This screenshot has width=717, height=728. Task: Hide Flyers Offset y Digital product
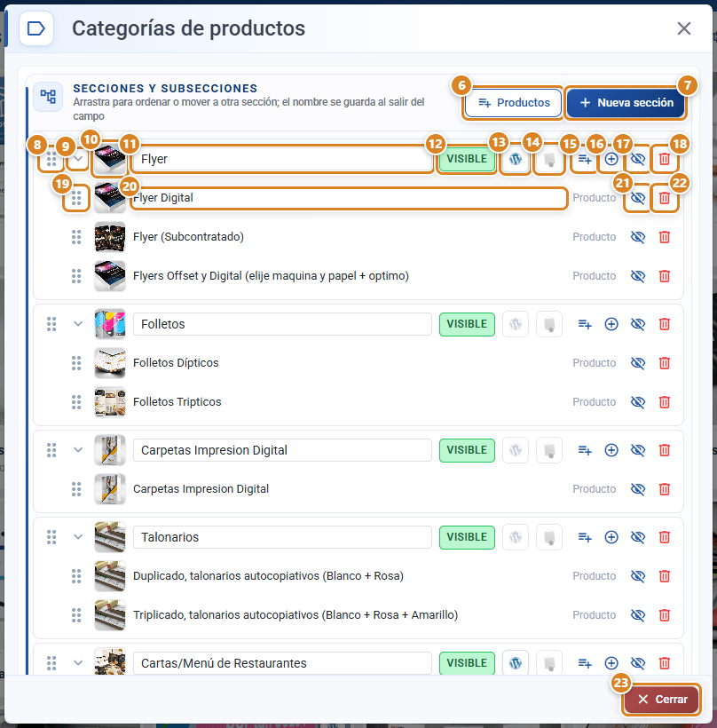pyautogui.click(x=638, y=276)
